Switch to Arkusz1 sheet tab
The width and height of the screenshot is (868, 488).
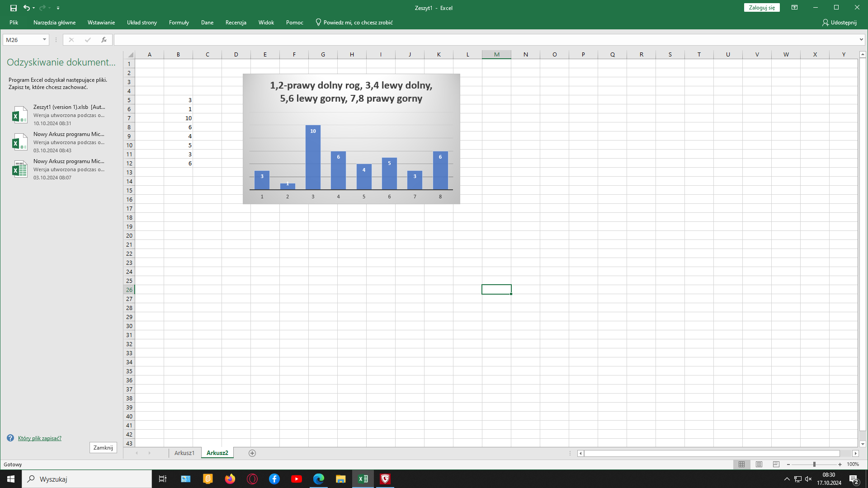pyautogui.click(x=184, y=453)
